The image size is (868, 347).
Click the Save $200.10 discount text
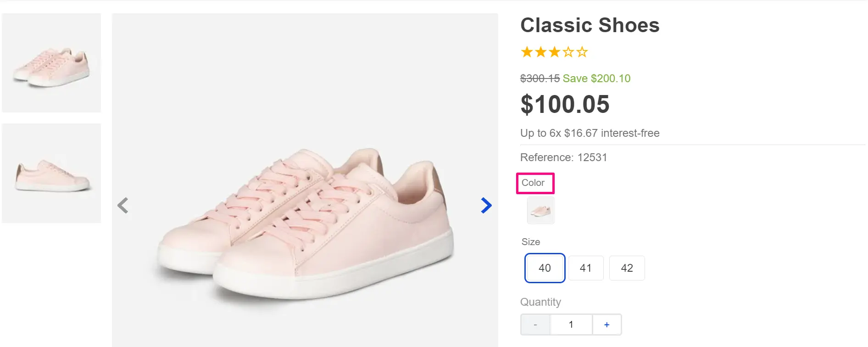596,78
